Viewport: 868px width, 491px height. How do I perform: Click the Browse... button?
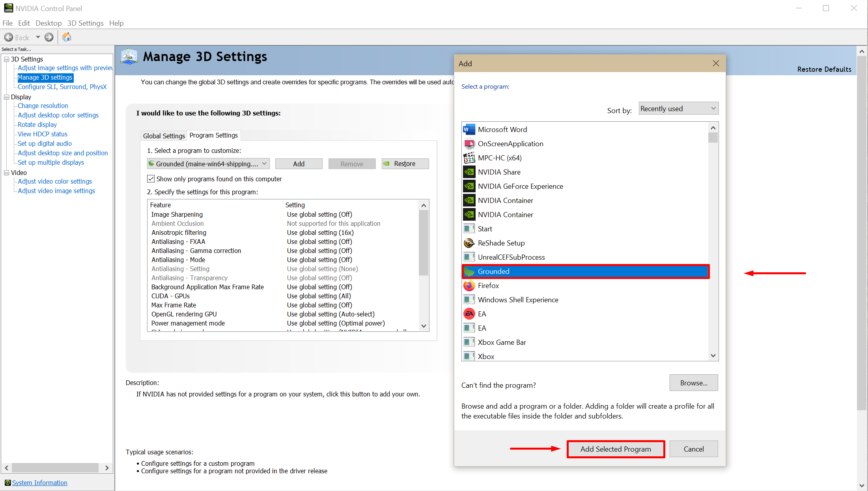[693, 383]
